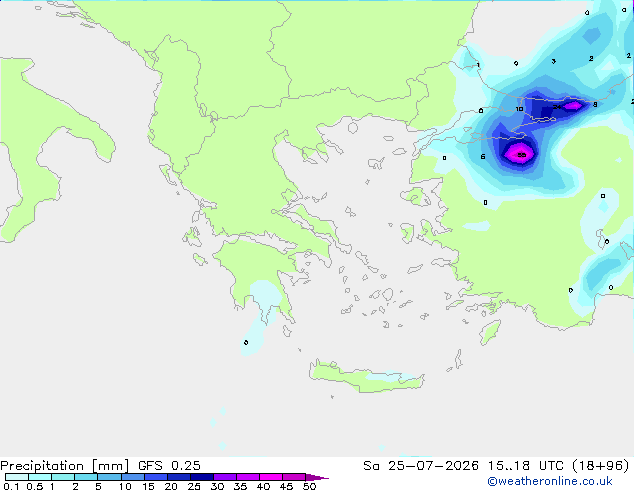
Task: Click the "0.1" legend tick label
Action: click(11, 486)
